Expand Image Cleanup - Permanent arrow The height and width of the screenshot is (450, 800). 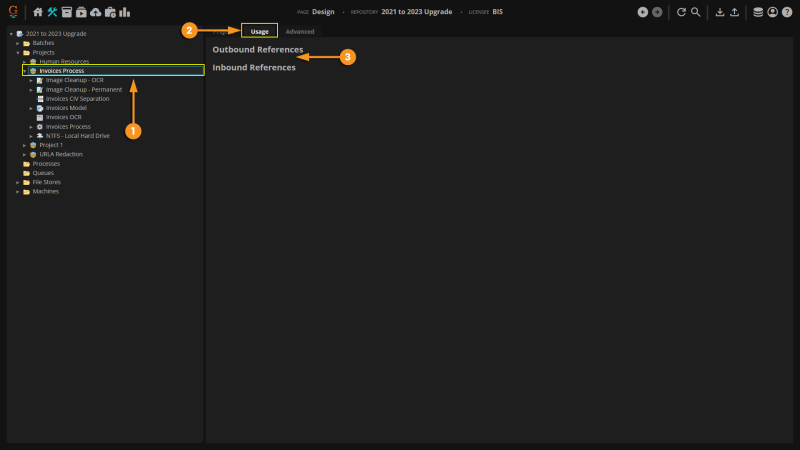[x=31, y=90]
